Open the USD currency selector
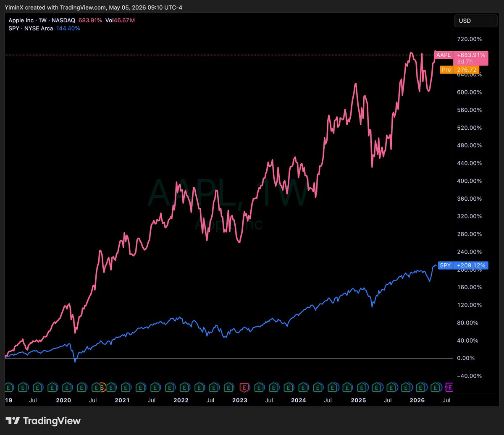Screen dimensions: 504x435 pos(476,21)
